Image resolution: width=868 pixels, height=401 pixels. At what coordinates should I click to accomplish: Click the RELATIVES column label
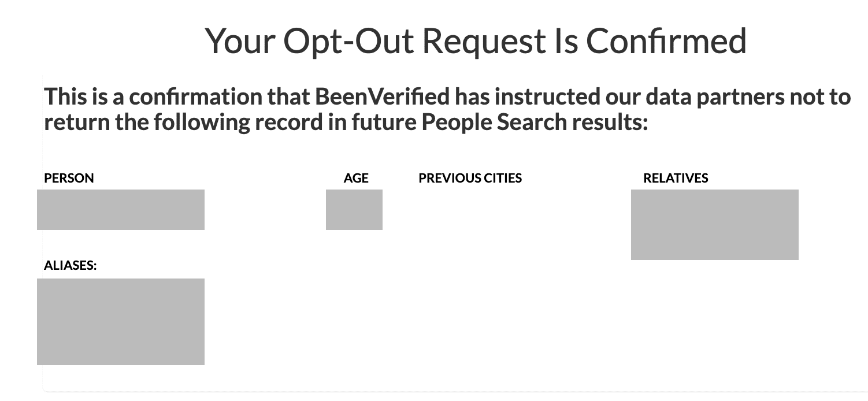676,178
